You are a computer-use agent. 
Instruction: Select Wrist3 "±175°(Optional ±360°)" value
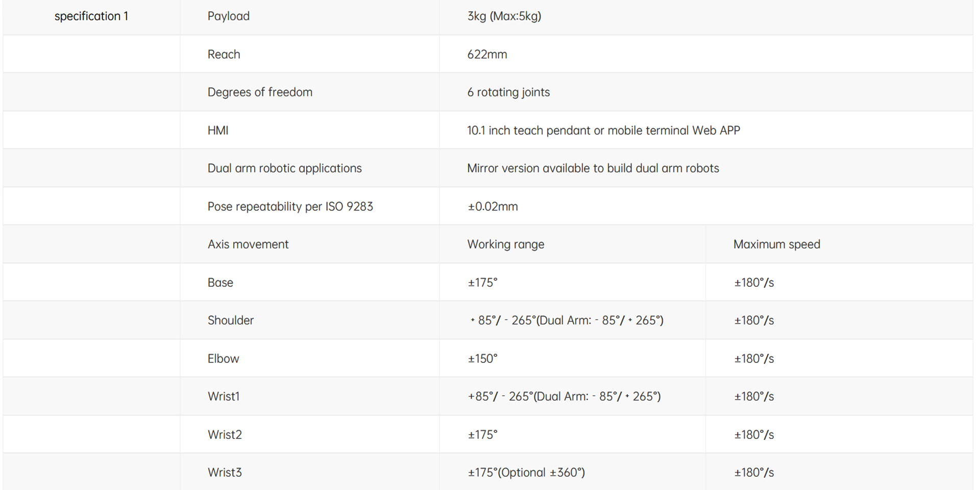[526, 473]
